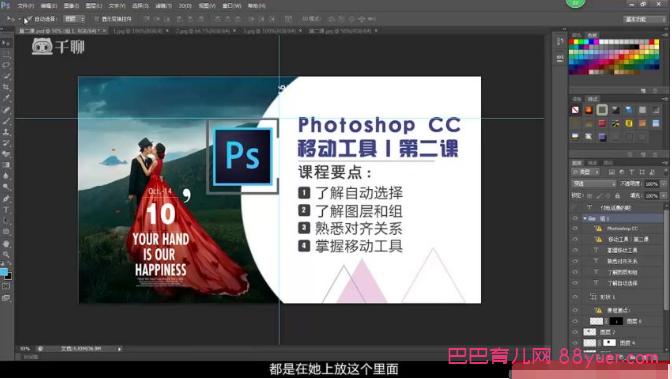The height and width of the screenshot is (379, 672).
Task: Select the Horizontal Type tool
Action: click(x=6, y=210)
